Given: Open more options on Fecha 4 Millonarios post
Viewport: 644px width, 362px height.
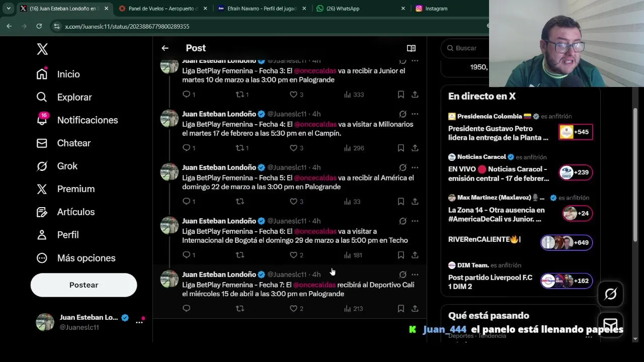Looking at the screenshot, I should coord(415,114).
